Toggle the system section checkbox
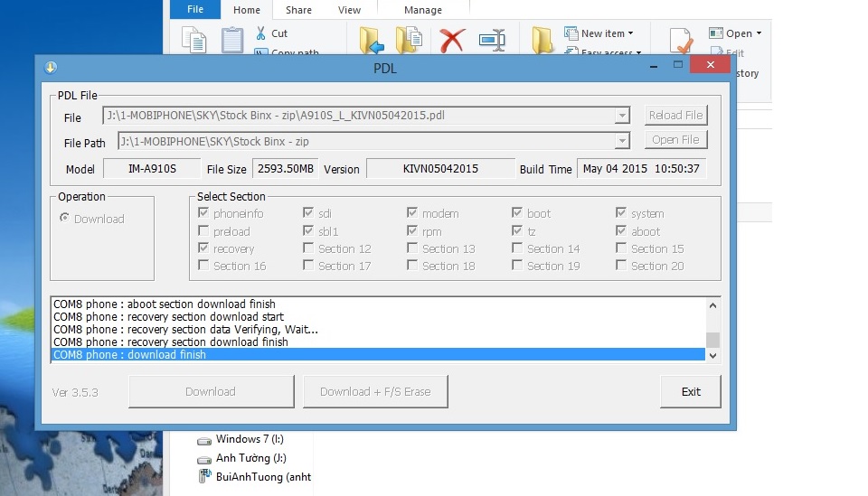This screenshot has height=496, width=868. click(621, 213)
